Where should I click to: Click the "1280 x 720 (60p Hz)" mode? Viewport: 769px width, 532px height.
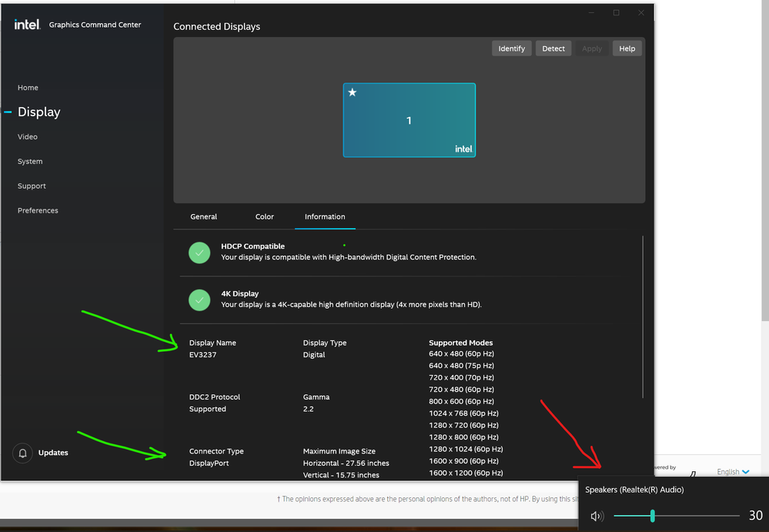463,425
